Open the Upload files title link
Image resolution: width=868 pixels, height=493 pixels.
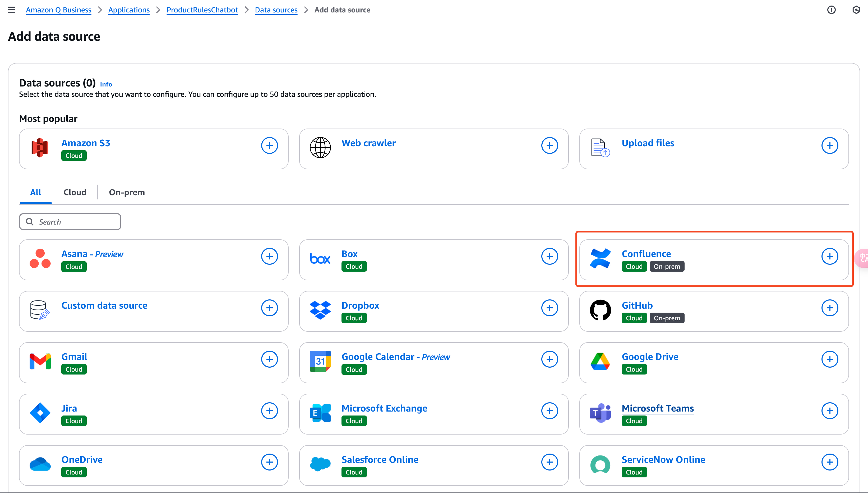pos(648,143)
